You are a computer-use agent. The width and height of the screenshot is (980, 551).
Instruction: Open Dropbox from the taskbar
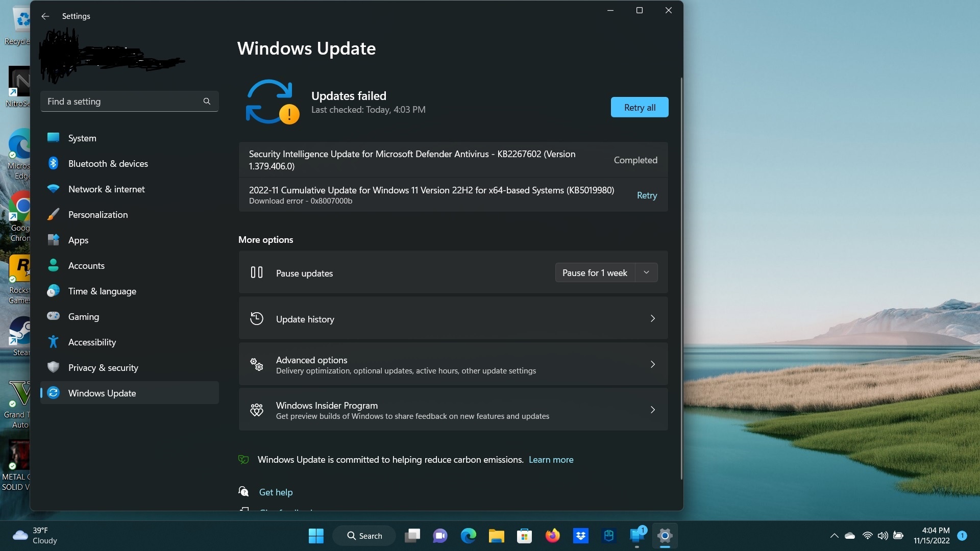coord(581,536)
